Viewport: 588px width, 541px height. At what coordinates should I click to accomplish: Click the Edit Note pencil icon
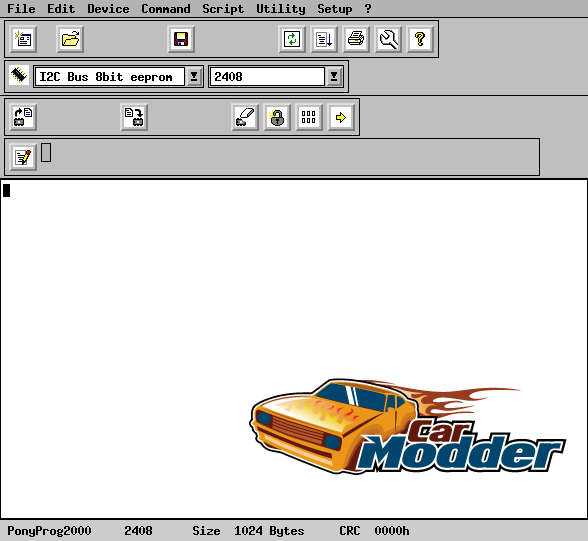pyautogui.click(x=23, y=157)
